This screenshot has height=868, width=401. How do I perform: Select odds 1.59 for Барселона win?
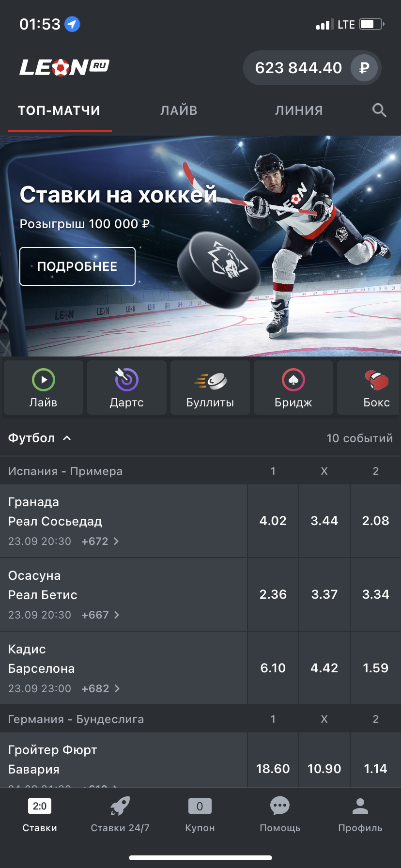point(376,668)
